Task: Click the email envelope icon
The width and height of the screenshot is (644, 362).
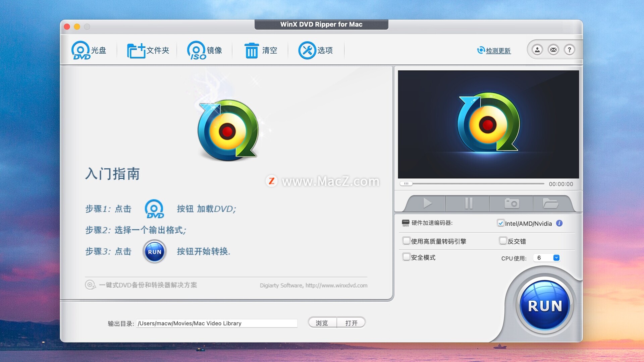Action: (553, 50)
